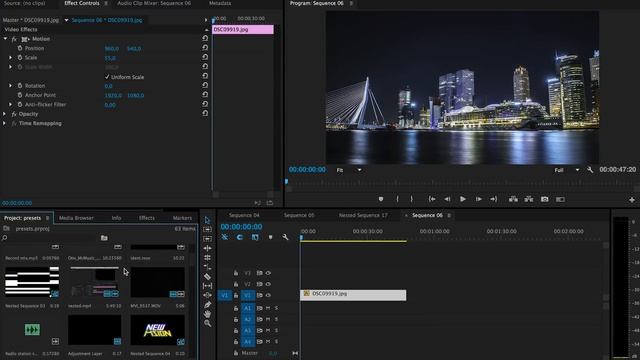Switch to Sequence 04 timeline tab

pyautogui.click(x=244, y=215)
